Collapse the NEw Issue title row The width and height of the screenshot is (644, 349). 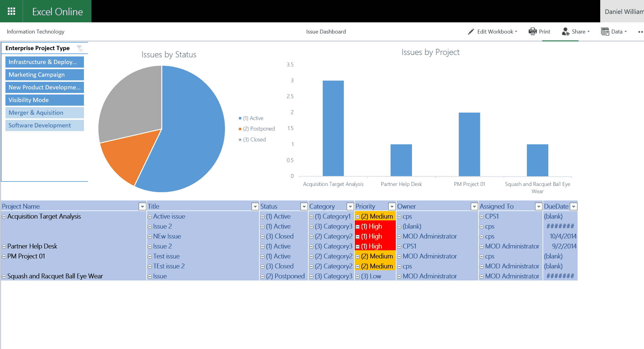click(x=150, y=237)
